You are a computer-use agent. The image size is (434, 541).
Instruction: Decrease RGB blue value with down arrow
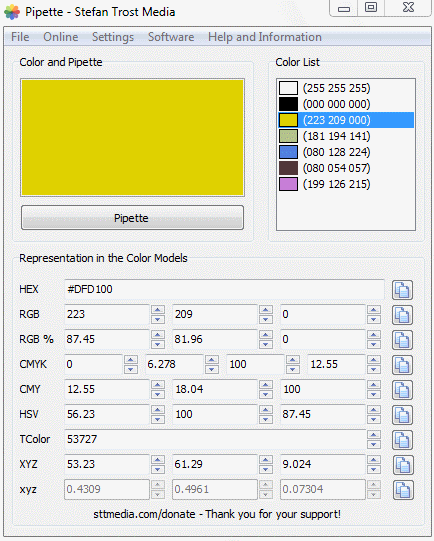pos(374,319)
